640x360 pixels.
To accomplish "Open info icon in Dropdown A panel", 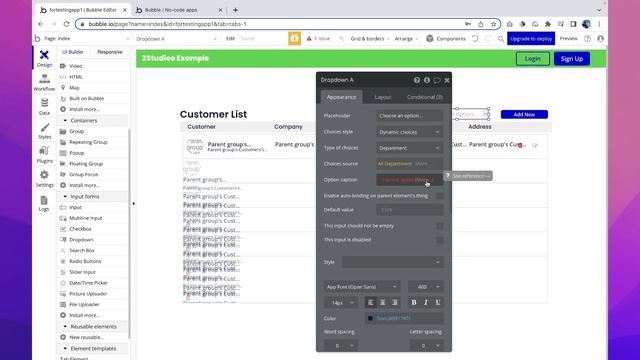I will tap(427, 80).
